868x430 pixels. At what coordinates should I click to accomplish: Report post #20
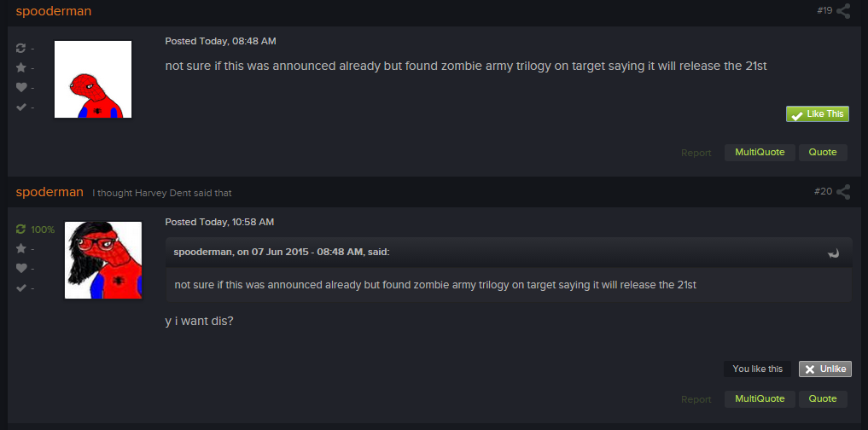pos(696,399)
